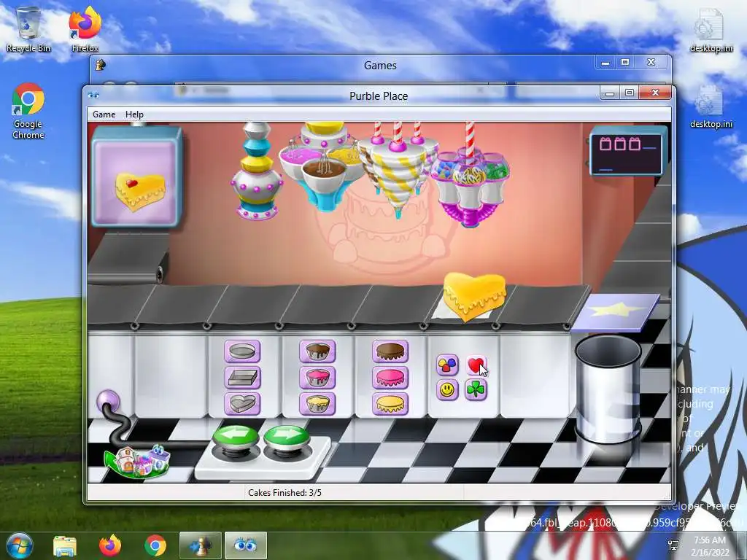Click the Games window title bar icon
This screenshot has width=747, height=560.
101,65
